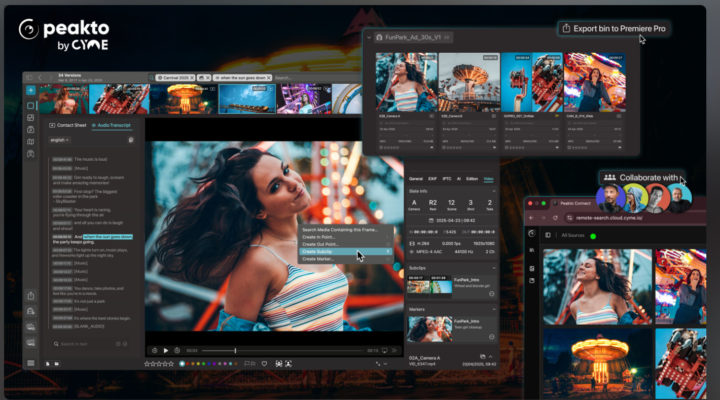720x400 pixels.
Task: Click the All Sources label in Peakto Connect
Action: click(x=573, y=235)
